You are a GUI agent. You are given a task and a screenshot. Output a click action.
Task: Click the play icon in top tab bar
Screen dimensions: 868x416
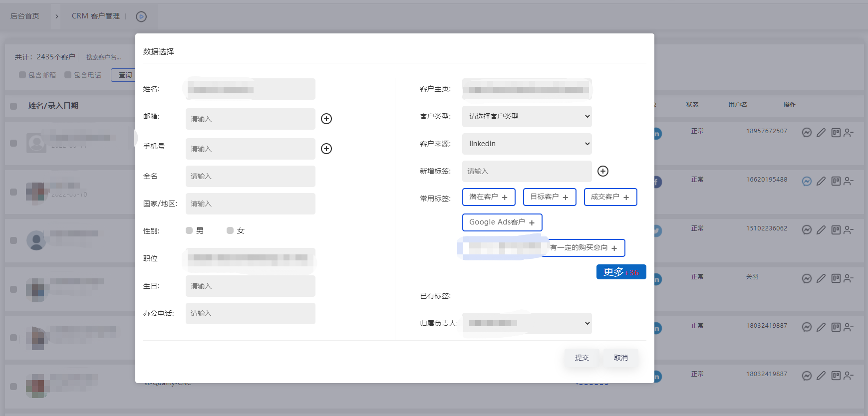141,16
